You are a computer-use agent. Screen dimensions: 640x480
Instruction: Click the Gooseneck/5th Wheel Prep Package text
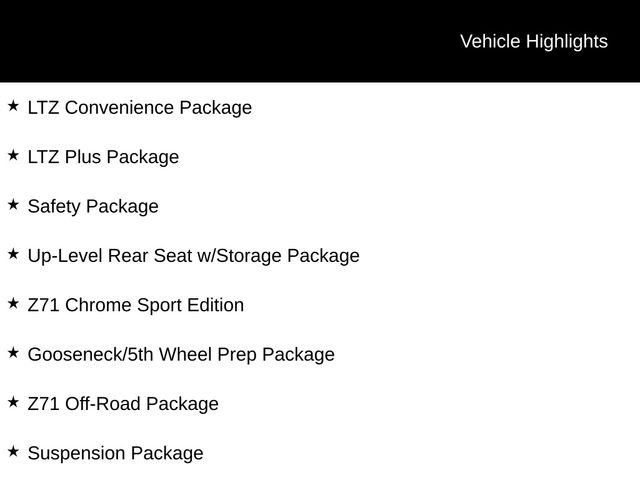point(181,355)
